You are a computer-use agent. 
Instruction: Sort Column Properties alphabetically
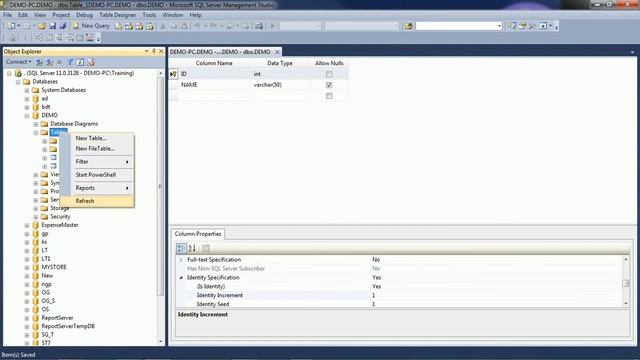pyautogui.click(x=192, y=248)
